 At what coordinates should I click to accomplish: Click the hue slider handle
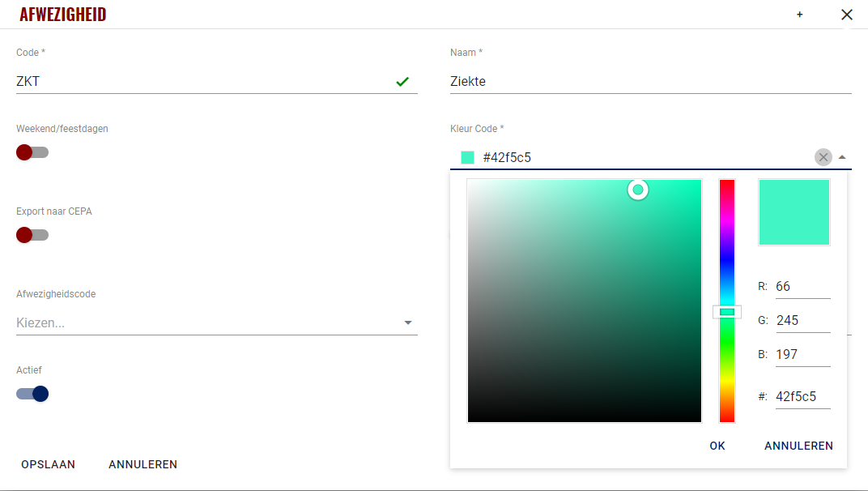pyautogui.click(x=727, y=312)
